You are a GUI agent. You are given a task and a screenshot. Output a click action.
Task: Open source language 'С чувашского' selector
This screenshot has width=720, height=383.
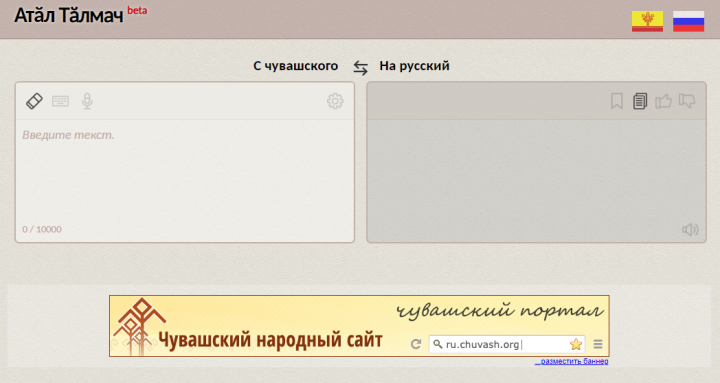(x=296, y=66)
